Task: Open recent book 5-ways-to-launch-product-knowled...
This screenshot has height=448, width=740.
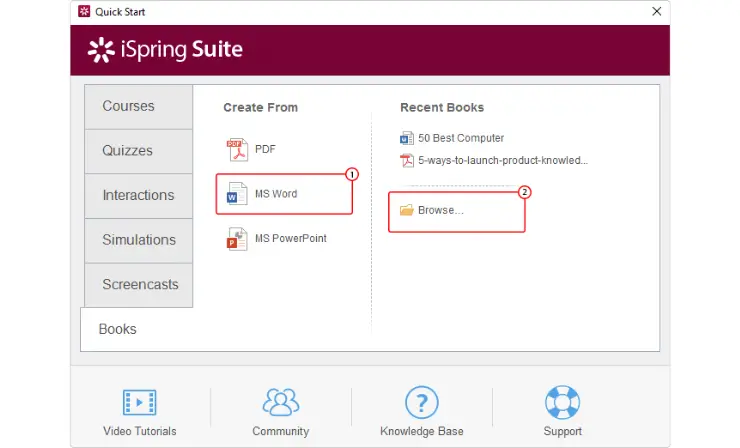Action: coord(503,161)
